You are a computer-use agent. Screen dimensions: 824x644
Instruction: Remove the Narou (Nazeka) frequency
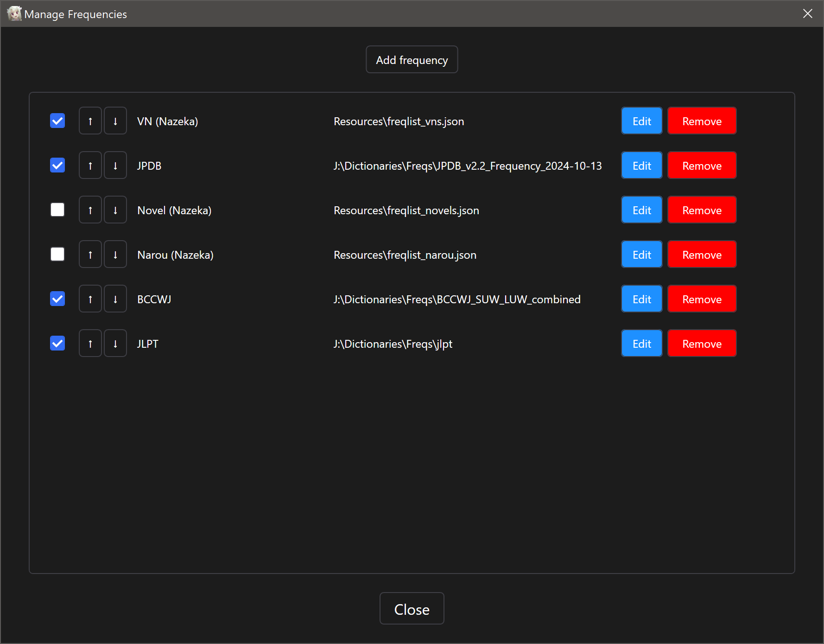point(702,255)
